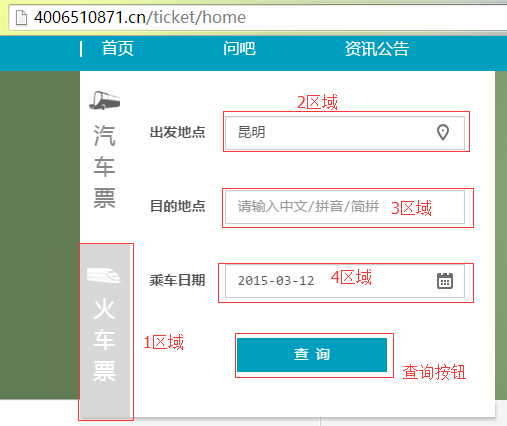The image size is (507, 426).
Task: Click the location pin icon in departure field
Action: pyautogui.click(x=443, y=133)
